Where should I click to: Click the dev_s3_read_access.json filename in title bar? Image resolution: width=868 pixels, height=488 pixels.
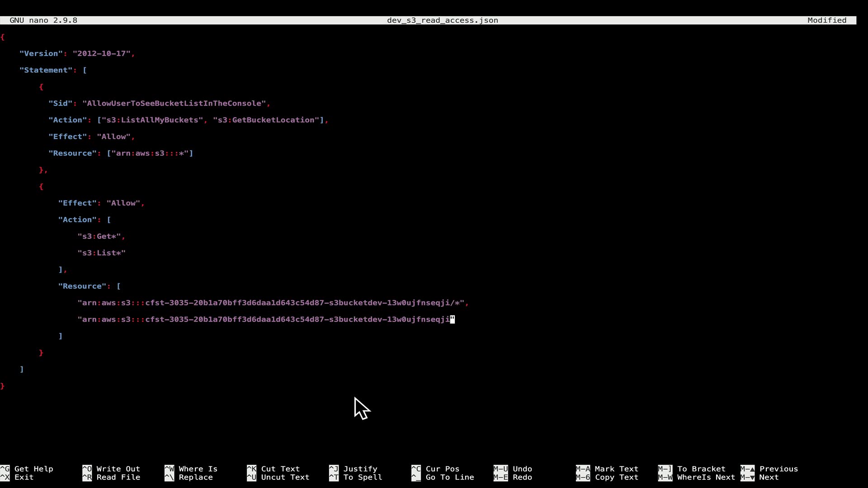pos(442,20)
